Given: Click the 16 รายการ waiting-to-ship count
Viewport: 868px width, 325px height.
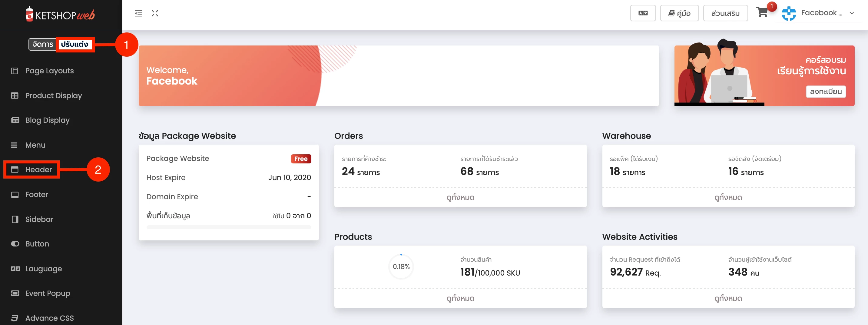Looking at the screenshot, I should point(746,172).
